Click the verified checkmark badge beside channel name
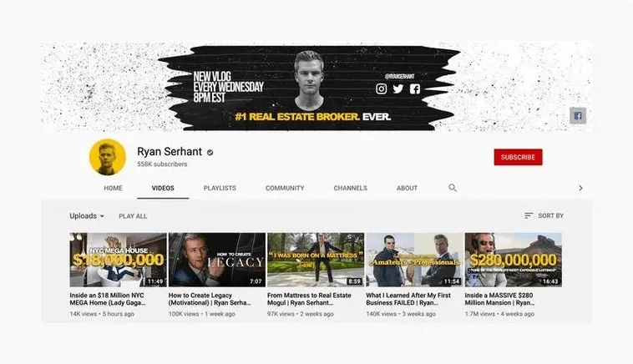The image size is (633, 364). [210, 153]
